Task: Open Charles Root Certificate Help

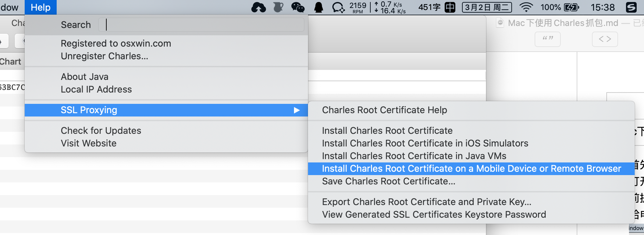Action: (x=384, y=110)
